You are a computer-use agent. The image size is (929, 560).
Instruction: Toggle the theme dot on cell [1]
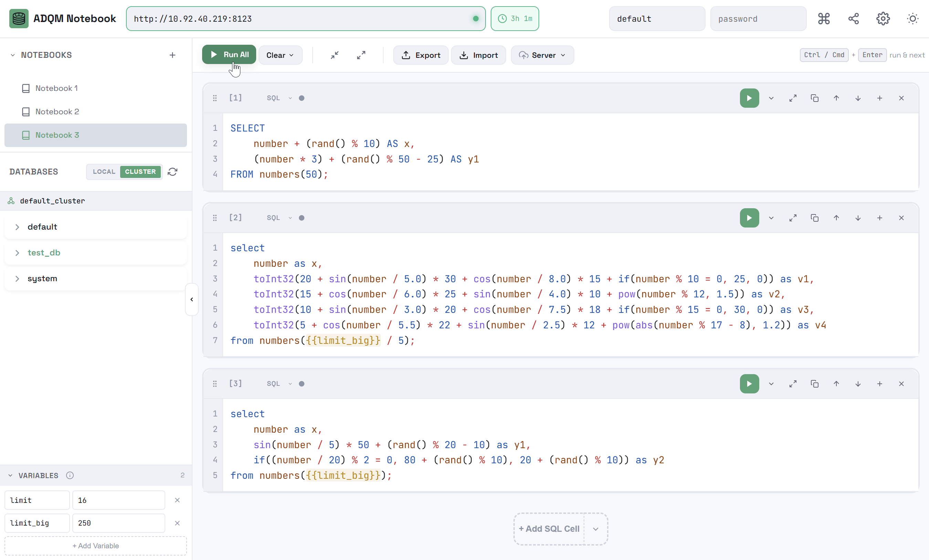pyautogui.click(x=302, y=98)
